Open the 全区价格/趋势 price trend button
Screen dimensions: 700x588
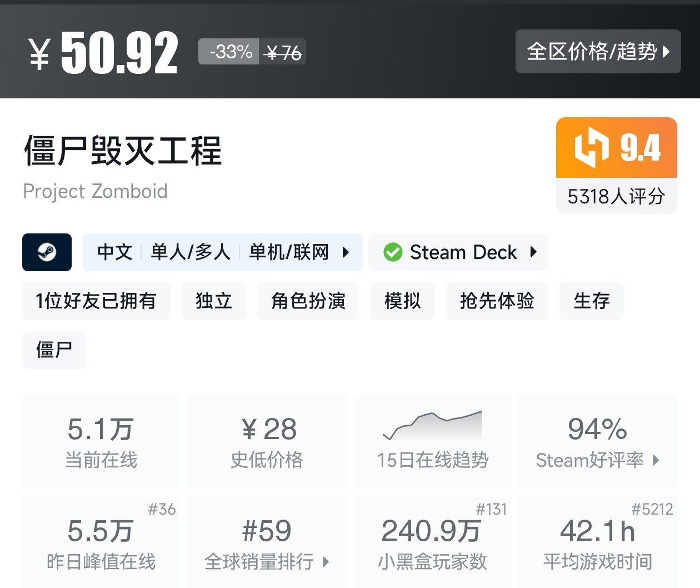point(598,52)
